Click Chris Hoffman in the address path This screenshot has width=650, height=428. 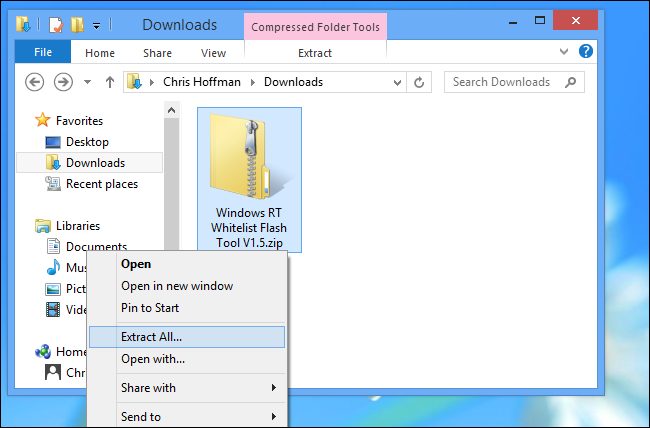(x=201, y=82)
